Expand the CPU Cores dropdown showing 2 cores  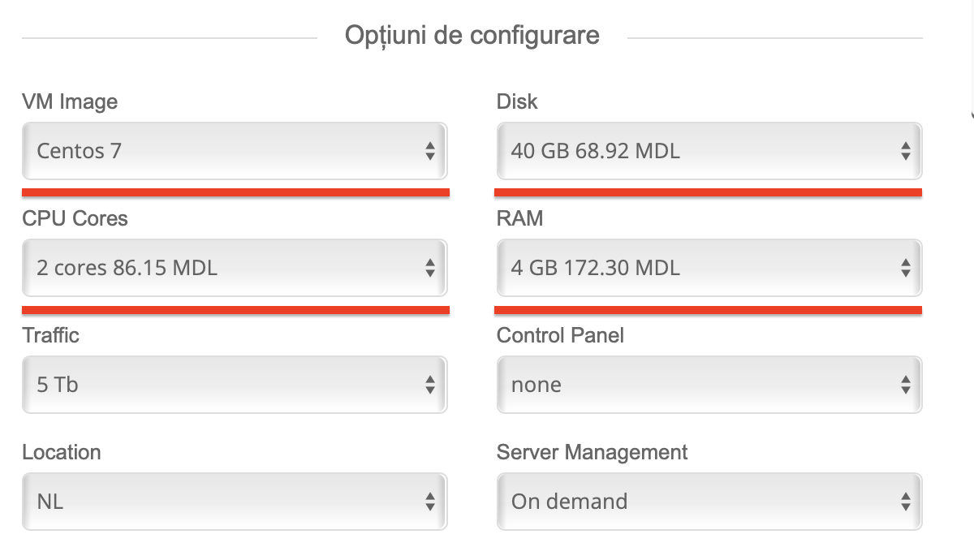(x=234, y=268)
